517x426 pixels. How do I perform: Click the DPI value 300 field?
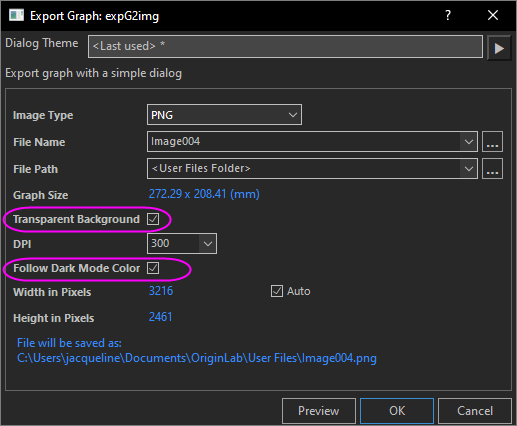click(173, 243)
